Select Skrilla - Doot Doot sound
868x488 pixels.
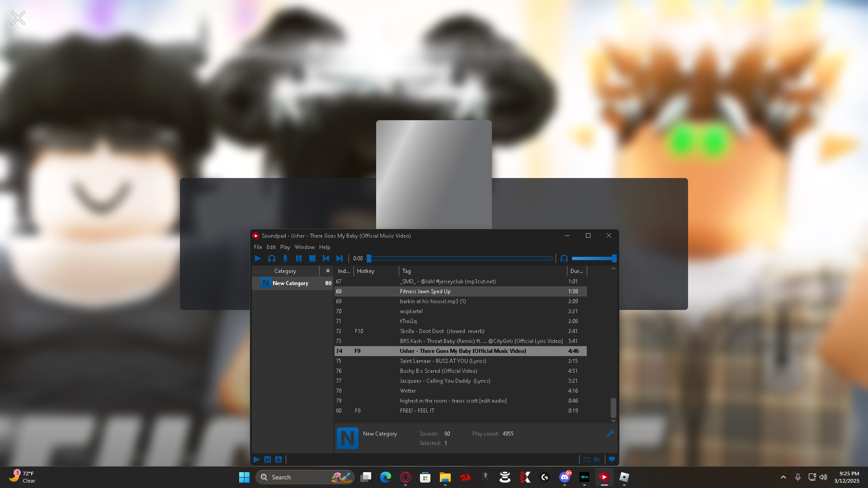(x=461, y=331)
